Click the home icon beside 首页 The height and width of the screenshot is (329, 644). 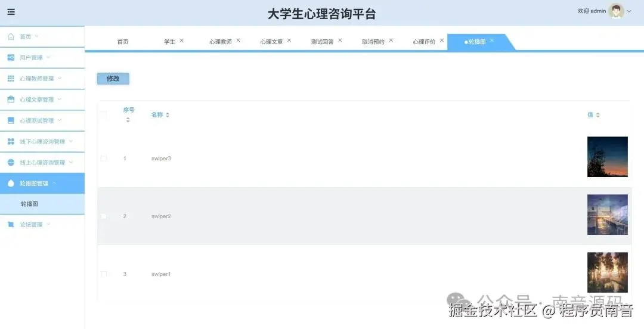click(x=11, y=36)
